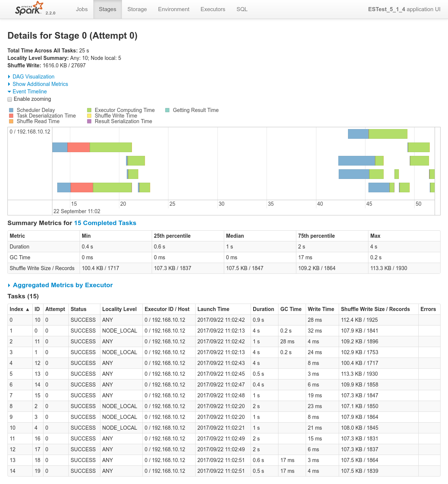Click the Executor Computing Time green legend icon
The width and height of the screenshot is (448, 484).
[x=89, y=110]
